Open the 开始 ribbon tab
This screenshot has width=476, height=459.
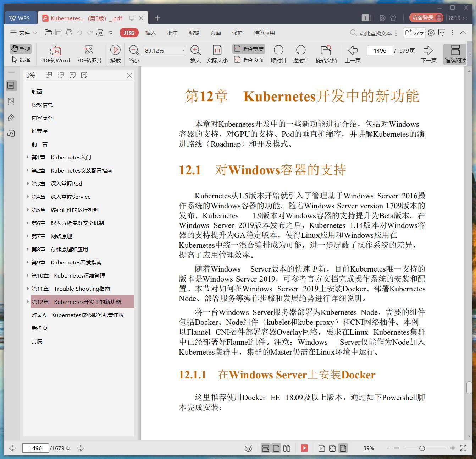(129, 33)
